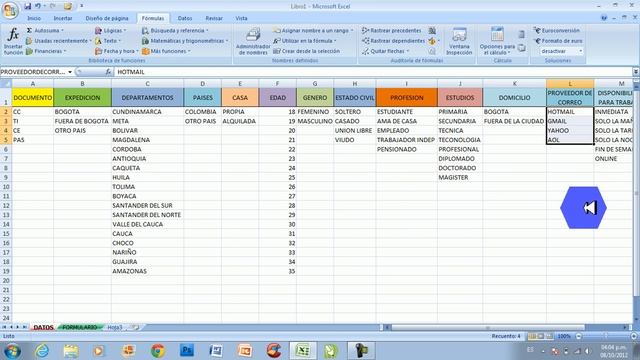Open Matemáticas y trigonométricas dropdown
Image resolution: width=640 pixels, height=360 pixels.
point(185,41)
